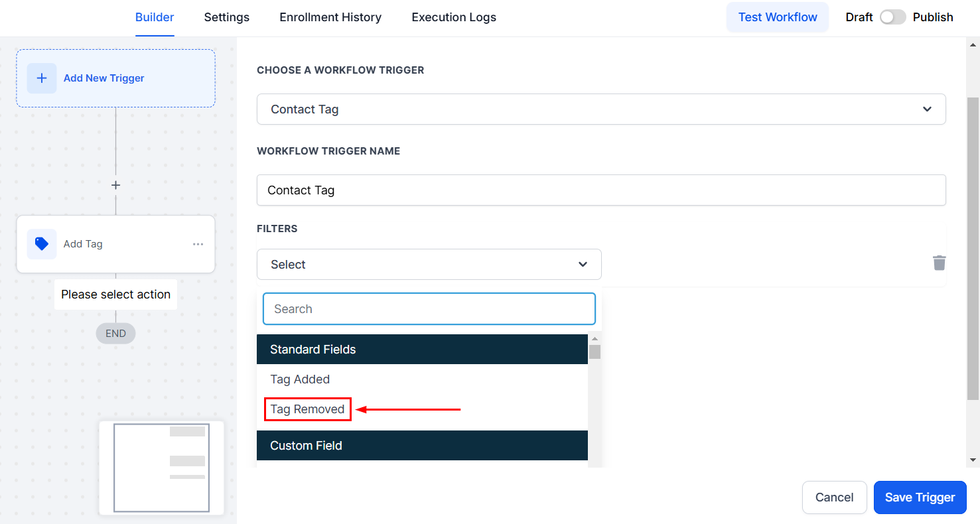980x524 pixels.
Task: View the Execution Logs tab
Action: pyautogui.click(x=454, y=17)
